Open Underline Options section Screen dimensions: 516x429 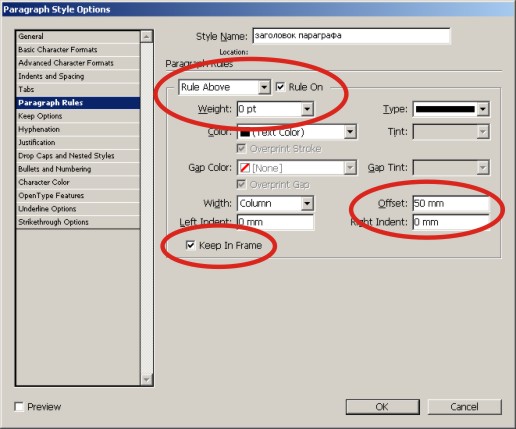tap(78, 209)
